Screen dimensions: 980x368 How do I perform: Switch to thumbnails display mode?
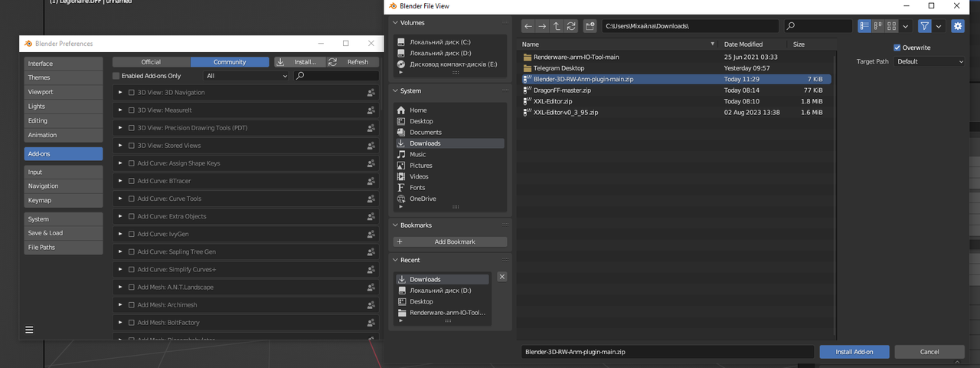click(x=892, y=26)
